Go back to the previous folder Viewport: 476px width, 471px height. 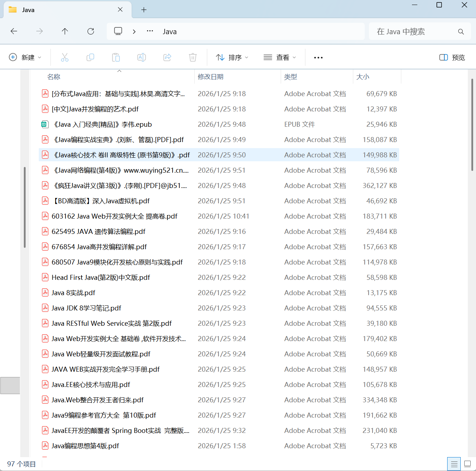coord(14,31)
